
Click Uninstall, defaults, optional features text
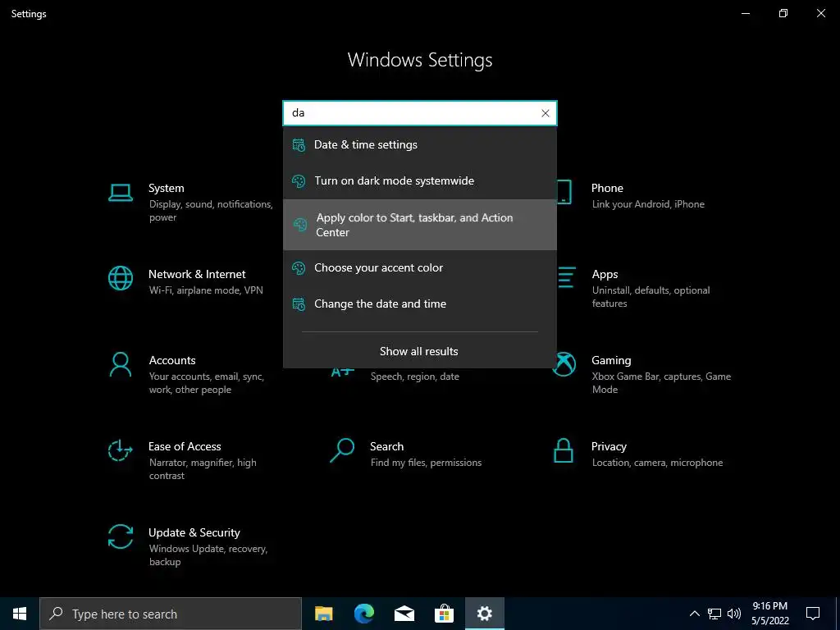point(651,297)
